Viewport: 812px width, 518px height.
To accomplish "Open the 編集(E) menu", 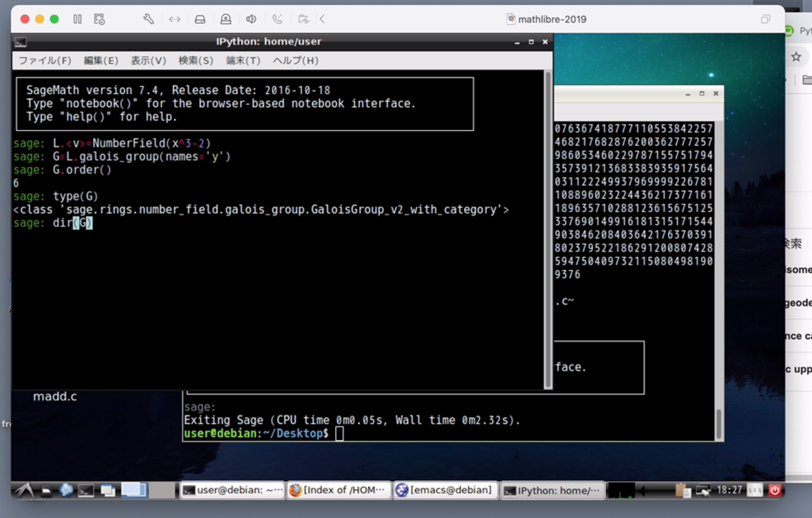I will [x=101, y=61].
